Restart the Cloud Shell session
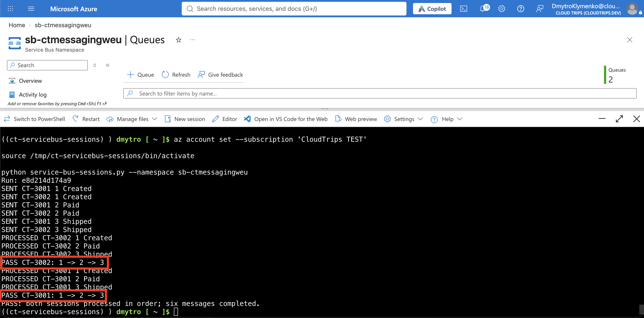 point(86,119)
